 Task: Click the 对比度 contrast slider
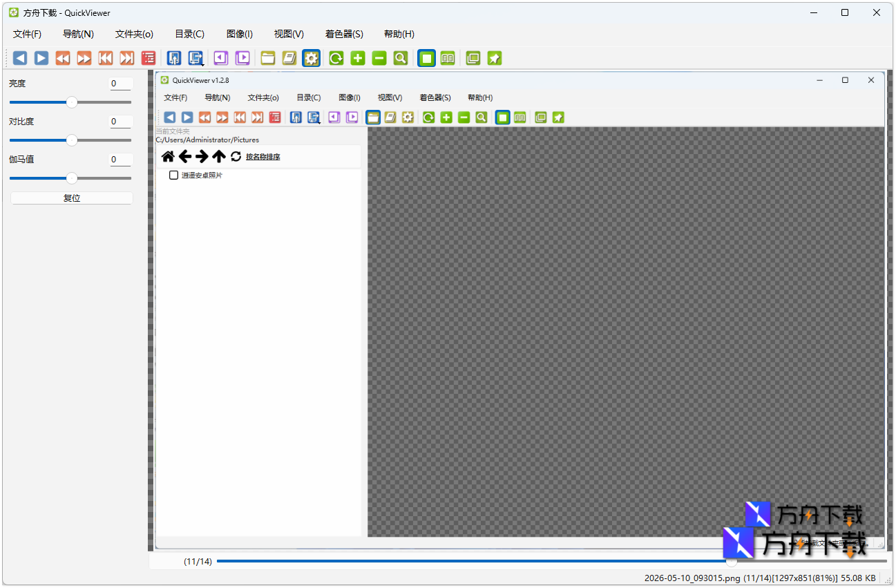tap(70, 140)
